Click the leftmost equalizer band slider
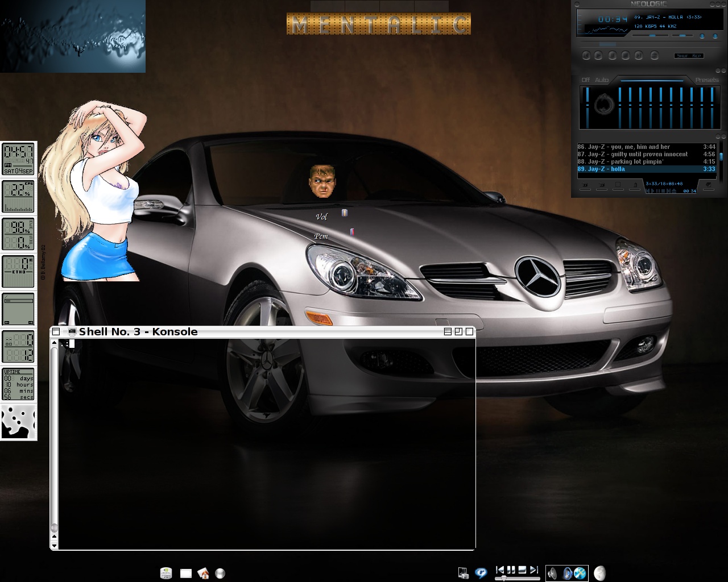This screenshot has width=728, height=582. pos(620,107)
